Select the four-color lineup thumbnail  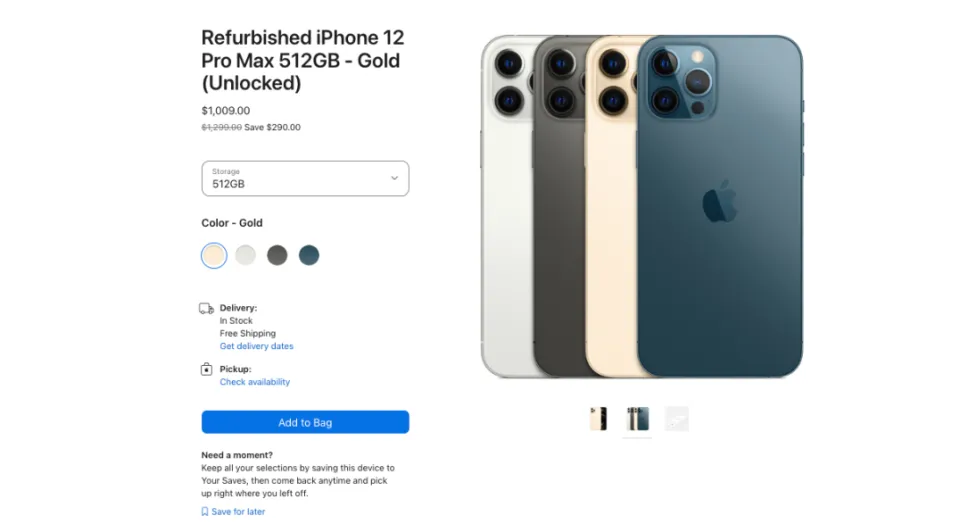coord(637,419)
